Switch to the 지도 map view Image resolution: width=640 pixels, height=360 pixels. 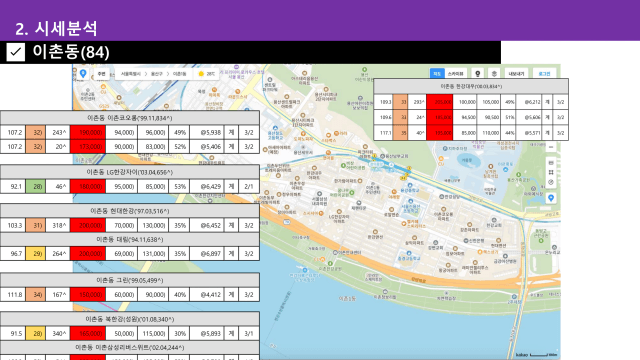(437, 73)
